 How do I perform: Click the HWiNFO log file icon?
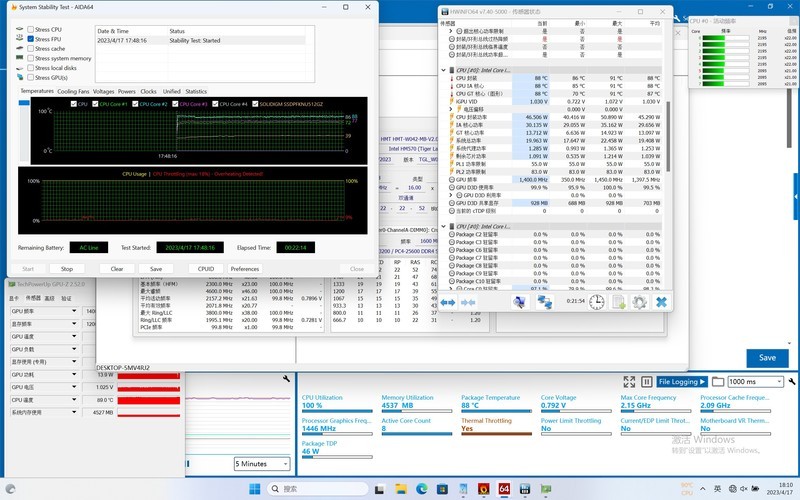pos(618,301)
